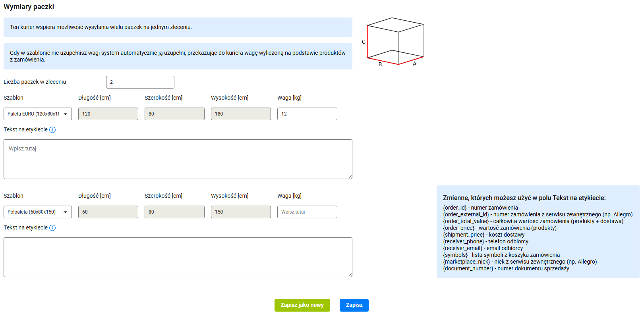644x314 pixels.
Task: Click the {document_number} variable line
Action: click(506, 268)
